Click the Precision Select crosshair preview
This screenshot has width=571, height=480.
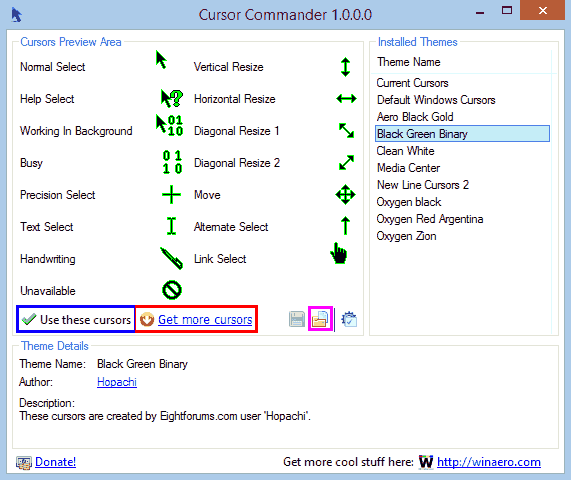pos(171,194)
